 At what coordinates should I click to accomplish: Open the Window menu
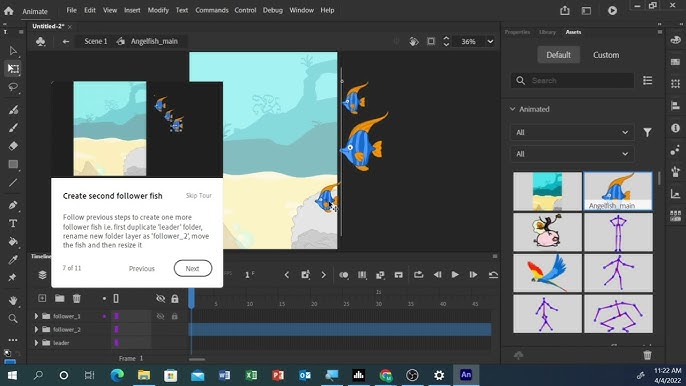click(x=301, y=10)
